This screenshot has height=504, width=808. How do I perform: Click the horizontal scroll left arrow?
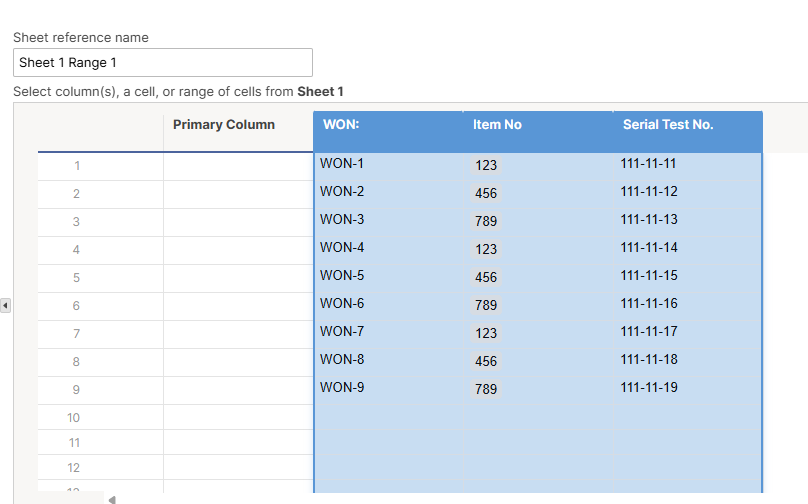pos(112,499)
